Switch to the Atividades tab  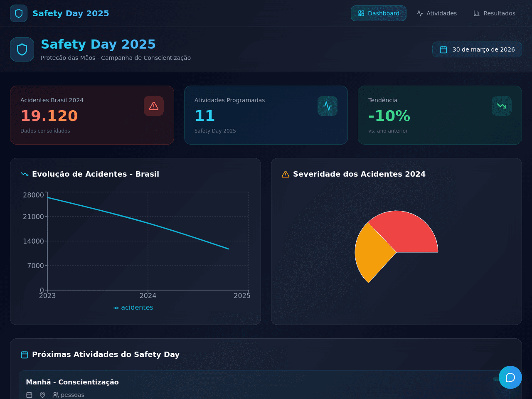point(436,13)
